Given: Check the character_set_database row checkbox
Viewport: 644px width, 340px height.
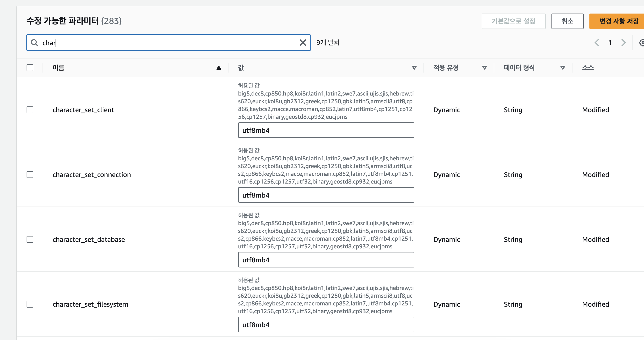Looking at the screenshot, I should click(x=30, y=239).
